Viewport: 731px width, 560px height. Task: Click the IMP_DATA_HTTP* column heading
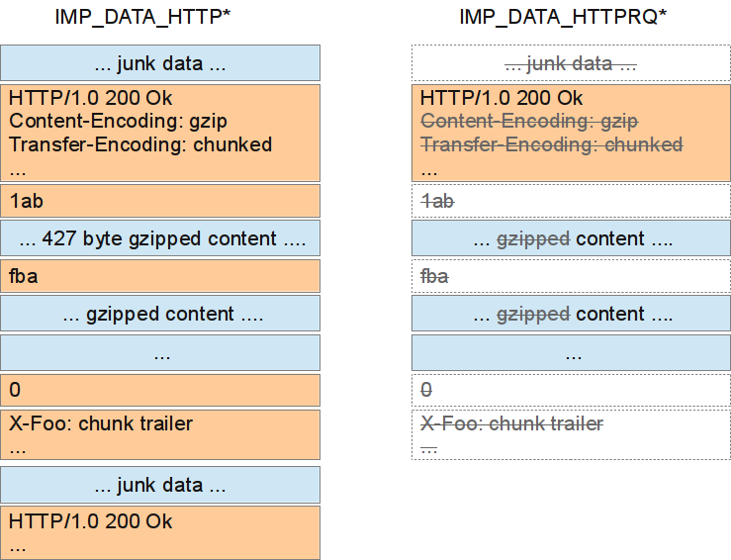click(159, 17)
